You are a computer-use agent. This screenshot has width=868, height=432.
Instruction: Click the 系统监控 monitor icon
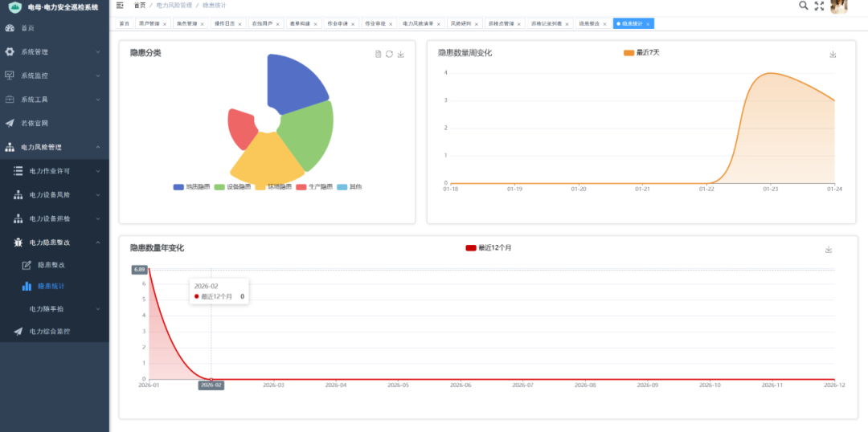point(10,75)
